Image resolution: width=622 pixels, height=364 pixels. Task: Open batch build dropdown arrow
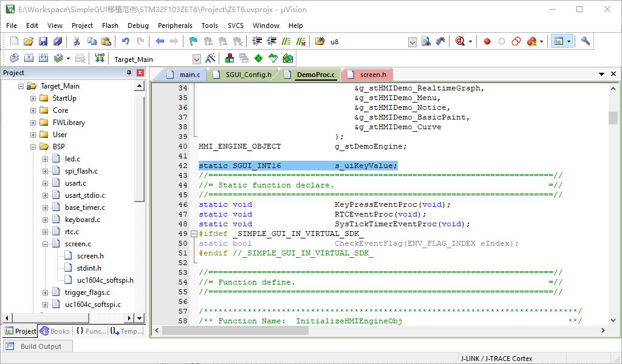coord(68,59)
